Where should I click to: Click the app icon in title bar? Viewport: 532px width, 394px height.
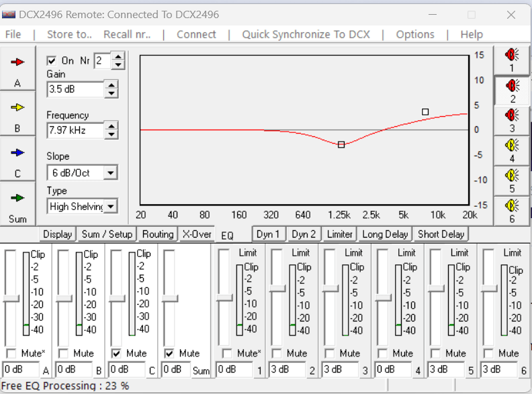click(x=9, y=15)
